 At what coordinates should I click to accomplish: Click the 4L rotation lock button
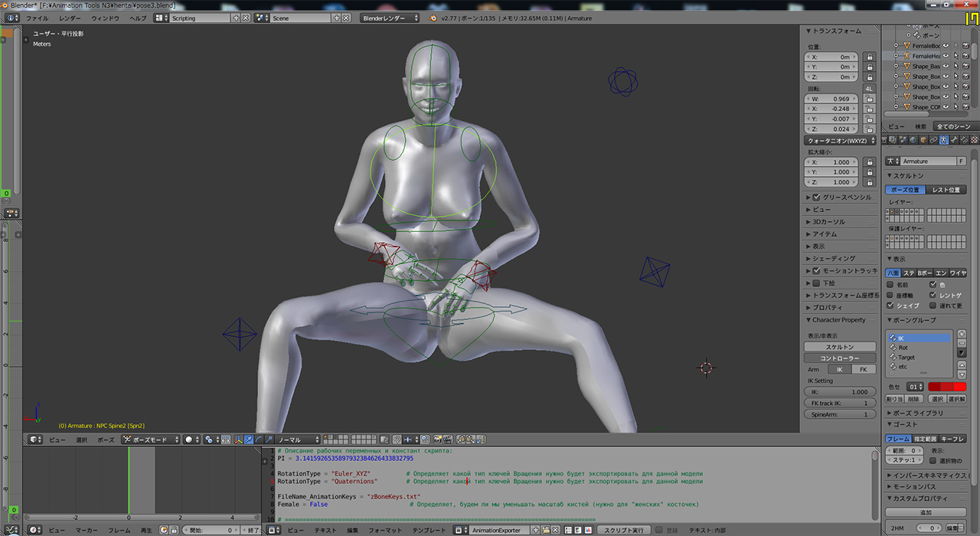(869, 89)
